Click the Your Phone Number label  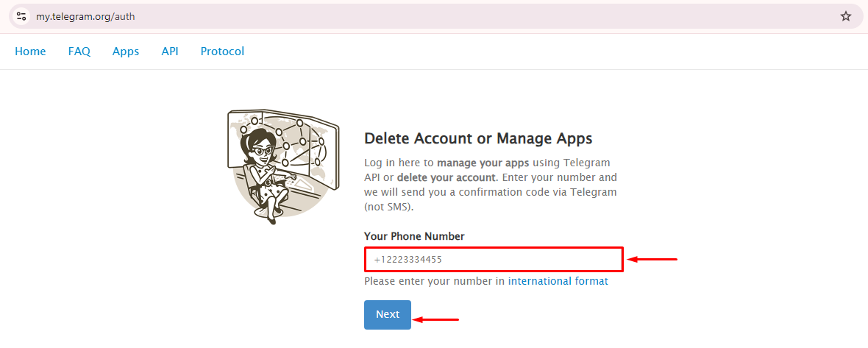[414, 236]
